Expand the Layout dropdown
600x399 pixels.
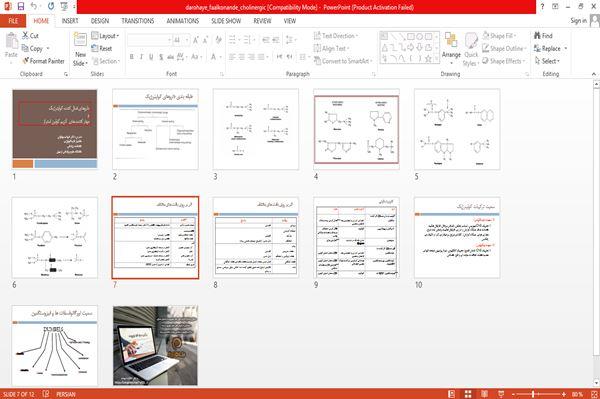pos(105,36)
